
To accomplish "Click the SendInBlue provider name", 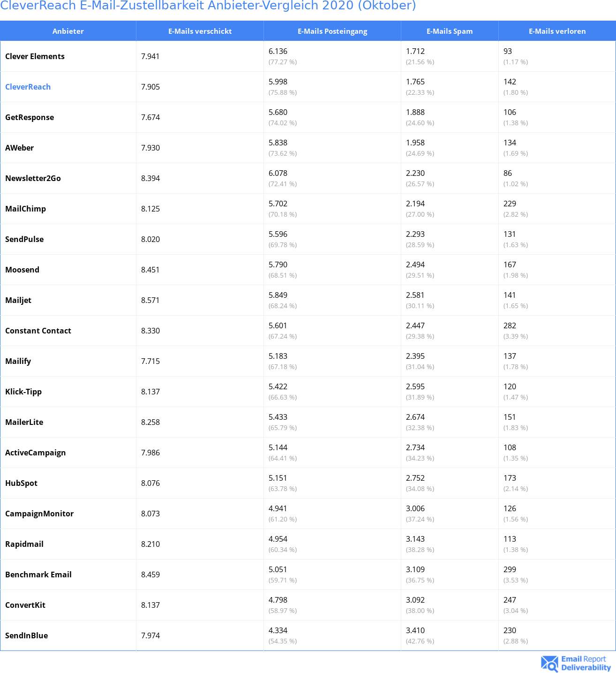I will [x=26, y=635].
